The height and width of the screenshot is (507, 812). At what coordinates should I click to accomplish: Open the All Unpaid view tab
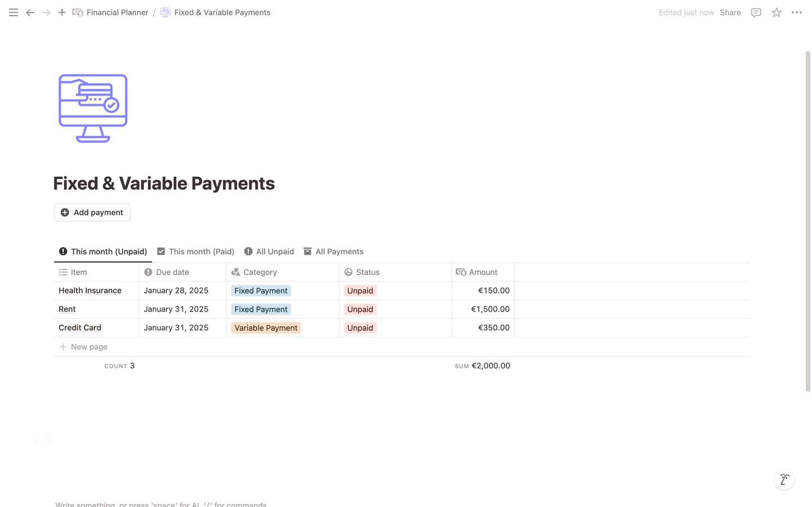pyautogui.click(x=269, y=252)
